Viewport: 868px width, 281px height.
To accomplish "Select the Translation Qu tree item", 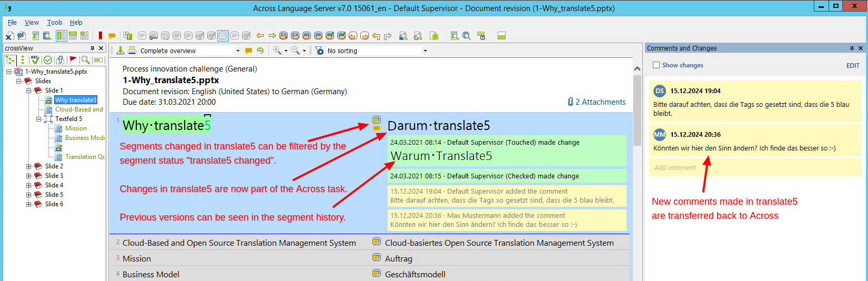I will click(x=85, y=157).
